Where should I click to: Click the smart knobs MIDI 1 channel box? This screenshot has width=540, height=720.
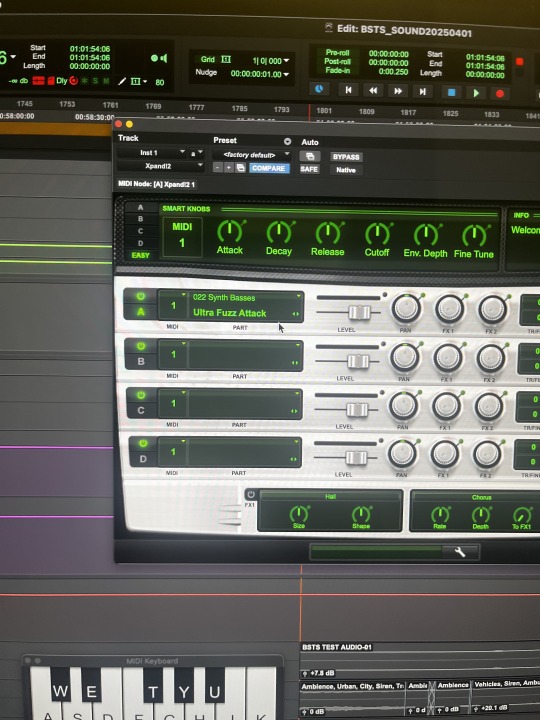coord(182,237)
